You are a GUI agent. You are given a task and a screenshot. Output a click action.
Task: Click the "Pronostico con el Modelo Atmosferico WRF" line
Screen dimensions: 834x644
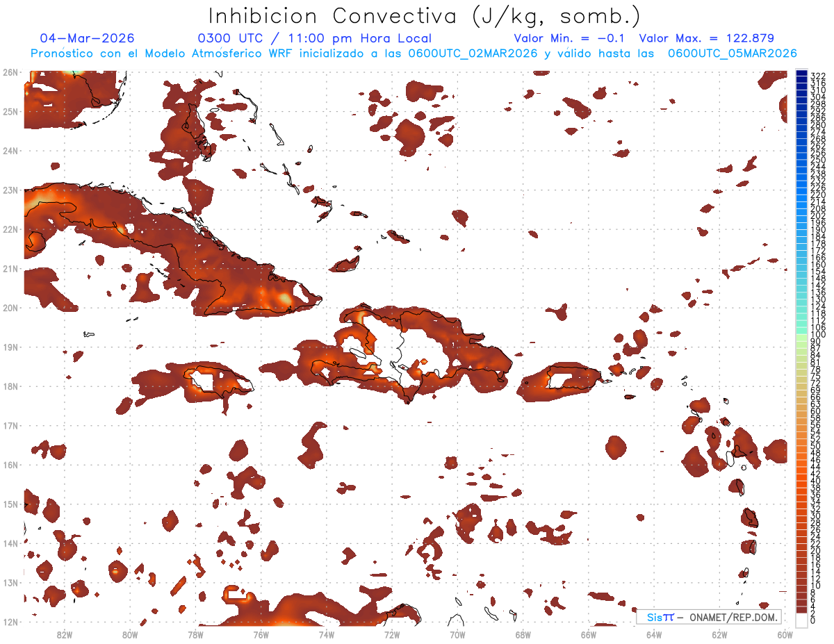click(x=414, y=53)
